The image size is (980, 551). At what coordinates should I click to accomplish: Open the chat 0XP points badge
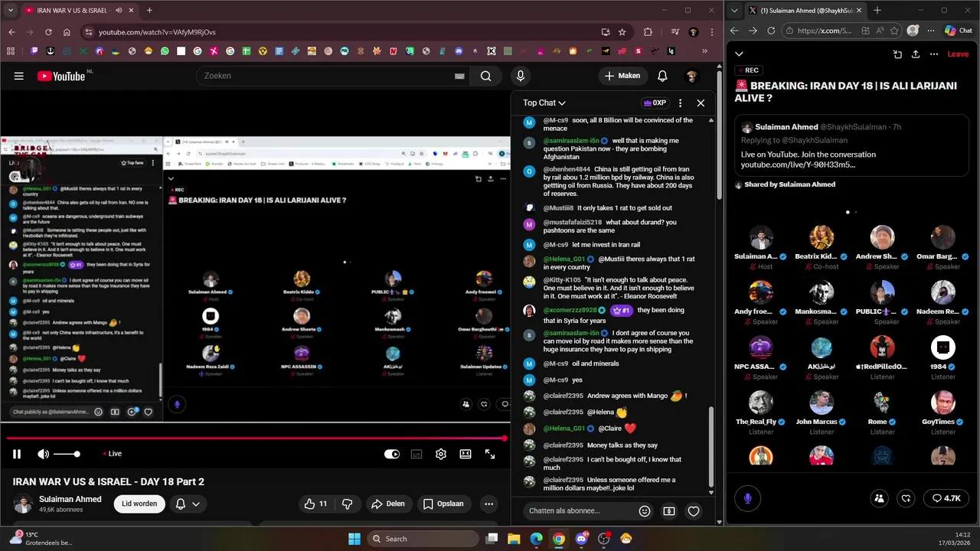(655, 103)
